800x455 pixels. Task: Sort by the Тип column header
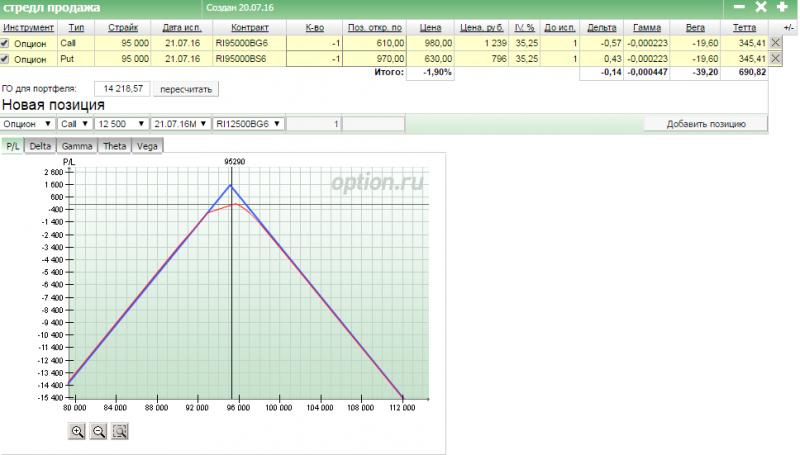[x=77, y=28]
